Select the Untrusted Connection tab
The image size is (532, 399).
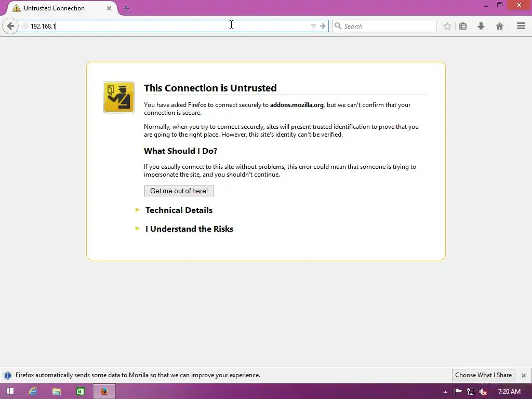[x=62, y=8]
